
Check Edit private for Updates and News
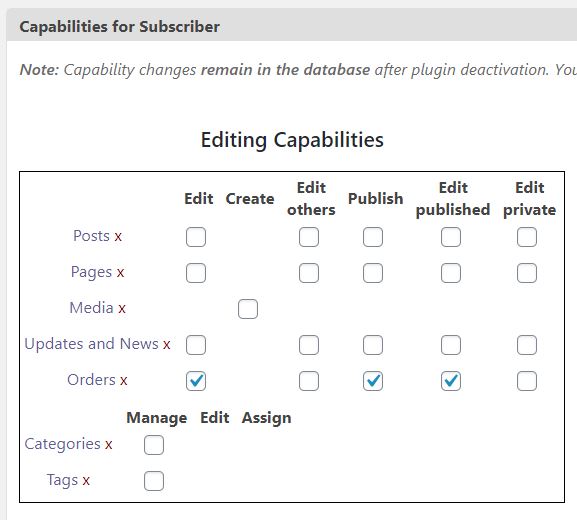point(527,345)
